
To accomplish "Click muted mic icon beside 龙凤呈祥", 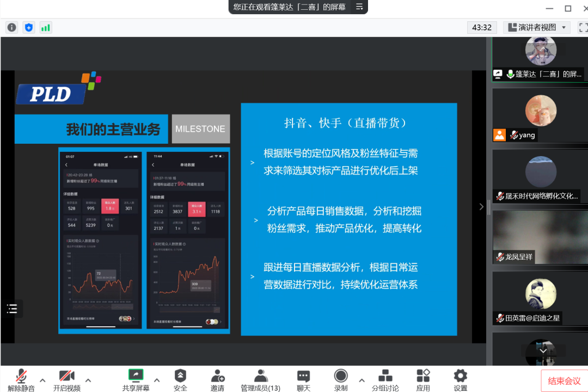I will point(500,257).
